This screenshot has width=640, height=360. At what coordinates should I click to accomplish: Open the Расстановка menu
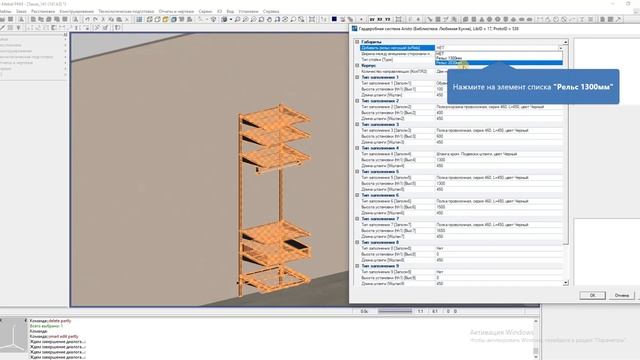[x=43, y=11]
